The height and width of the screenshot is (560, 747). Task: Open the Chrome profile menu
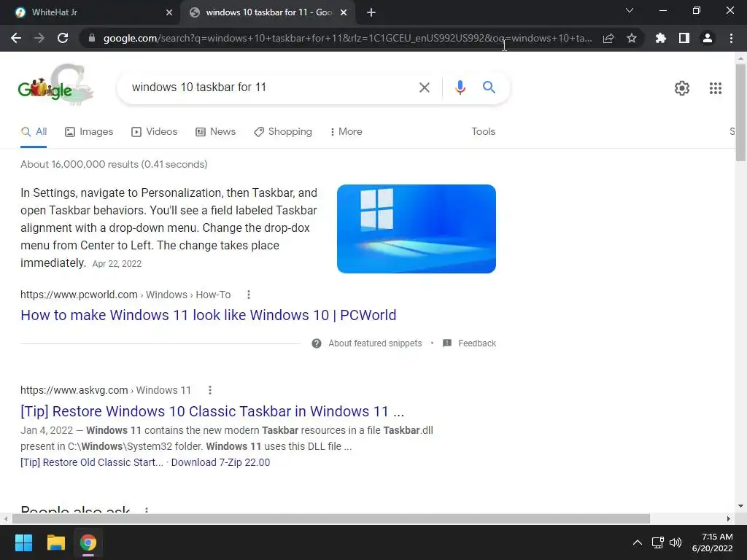click(x=708, y=38)
